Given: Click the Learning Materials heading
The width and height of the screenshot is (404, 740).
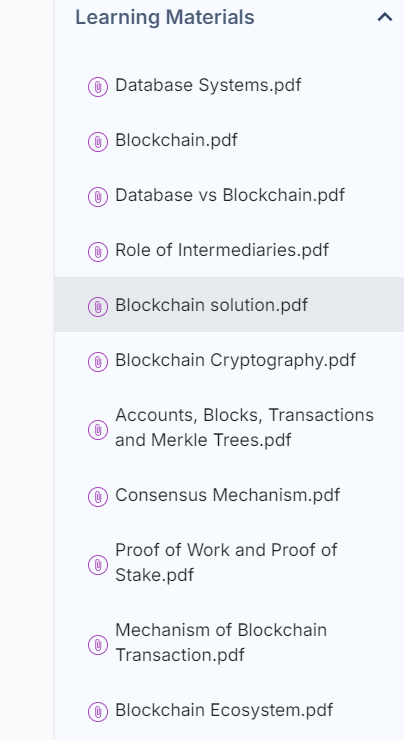Looking at the screenshot, I should [165, 17].
